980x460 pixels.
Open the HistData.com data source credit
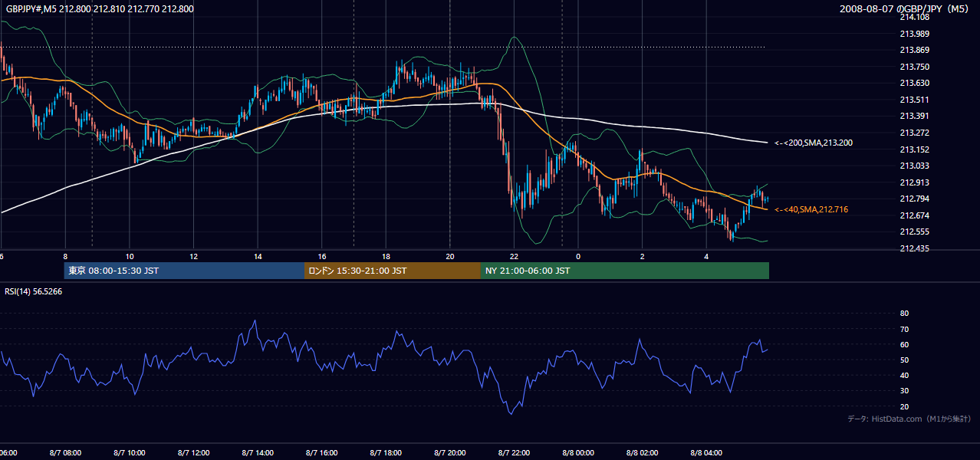coord(909,419)
